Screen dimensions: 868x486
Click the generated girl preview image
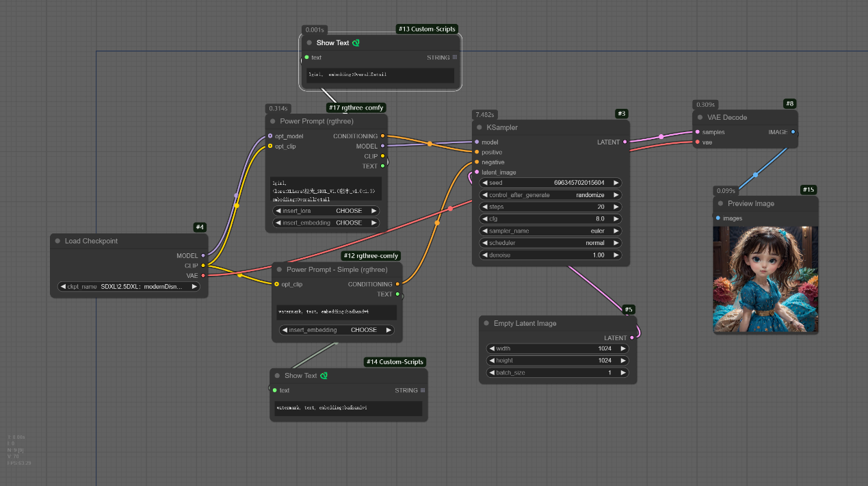click(765, 279)
